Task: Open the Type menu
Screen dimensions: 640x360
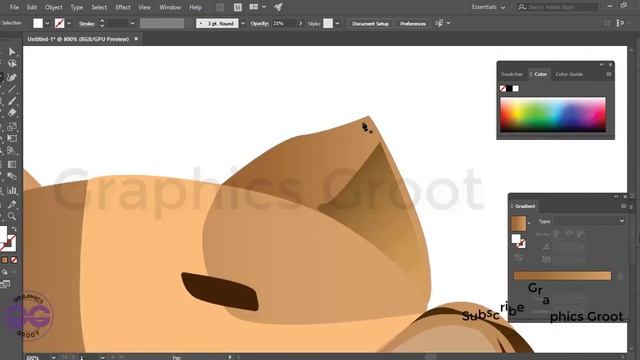Action: pyautogui.click(x=76, y=7)
